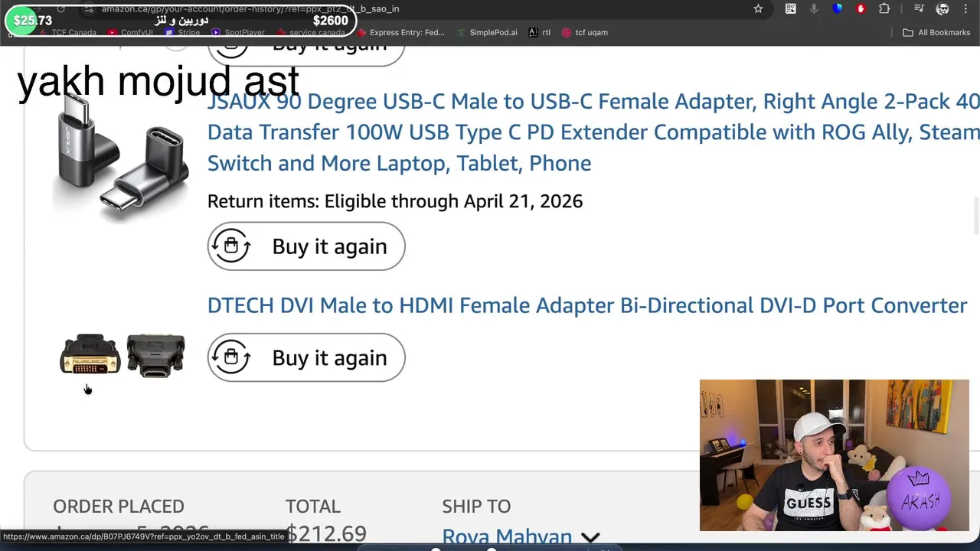
Task: Click the Return items eligible through April 21 text
Action: (x=395, y=201)
